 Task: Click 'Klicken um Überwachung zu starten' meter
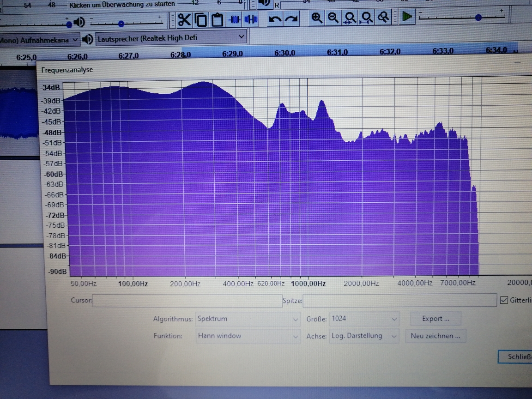click(x=122, y=4)
